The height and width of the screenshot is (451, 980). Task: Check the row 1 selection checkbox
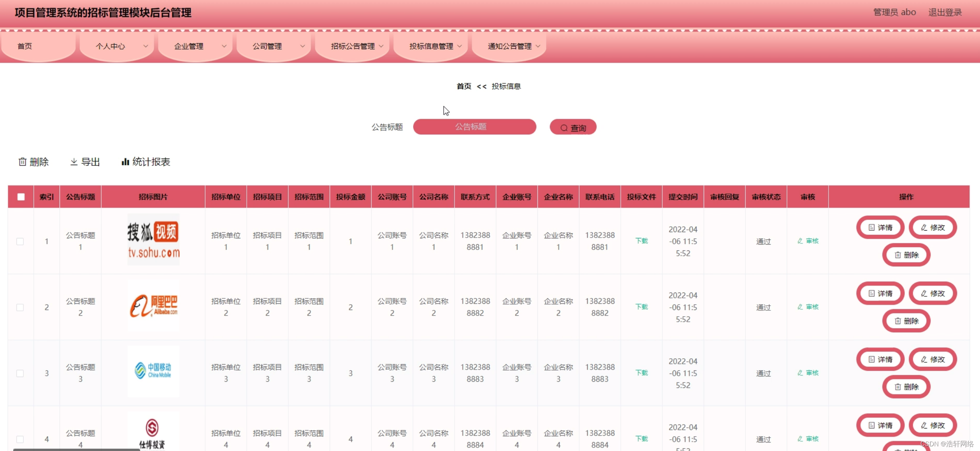coord(20,241)
